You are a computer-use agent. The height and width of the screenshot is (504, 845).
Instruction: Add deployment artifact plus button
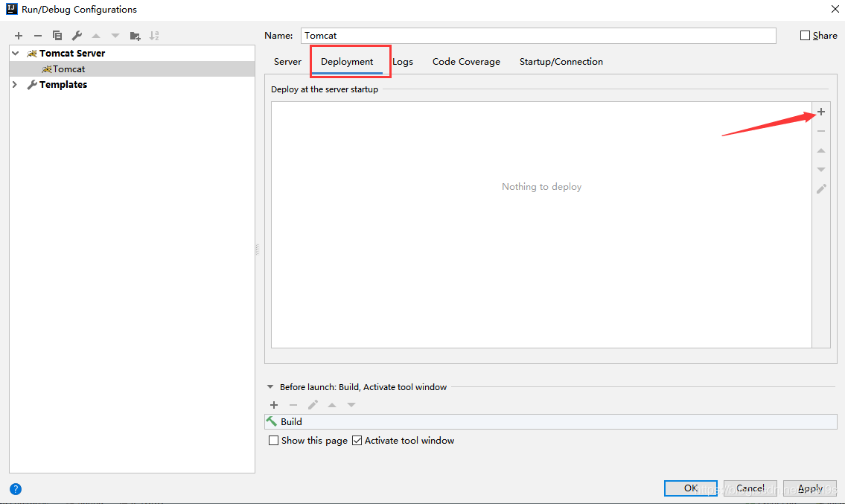coord(820,112)
